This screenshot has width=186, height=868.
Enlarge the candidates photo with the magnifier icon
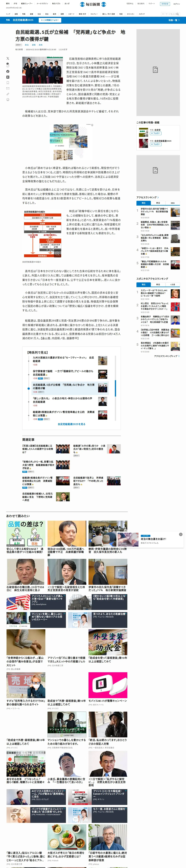(x=57, y=78)
